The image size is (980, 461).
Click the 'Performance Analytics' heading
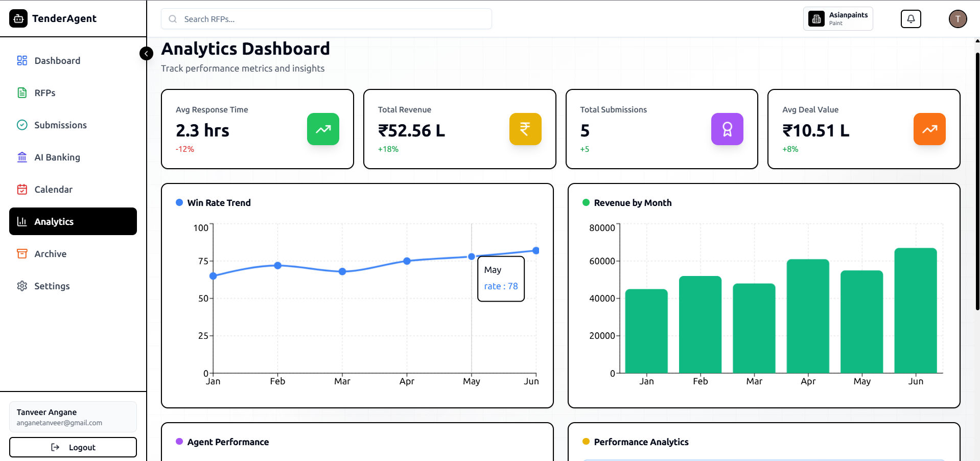(641, 442)
